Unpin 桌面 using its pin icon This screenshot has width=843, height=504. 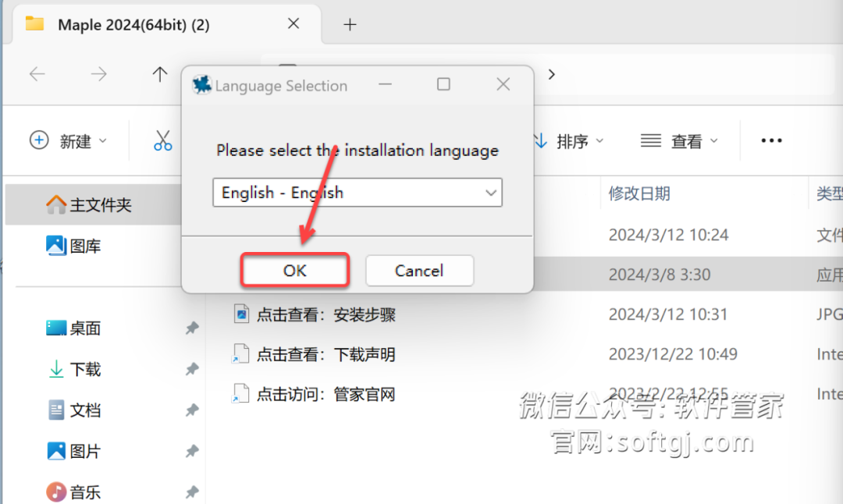pos(192,328)
